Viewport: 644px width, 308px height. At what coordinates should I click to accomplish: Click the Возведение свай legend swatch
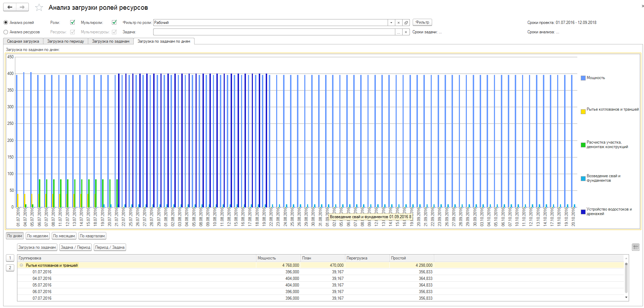tap(583, 179)
